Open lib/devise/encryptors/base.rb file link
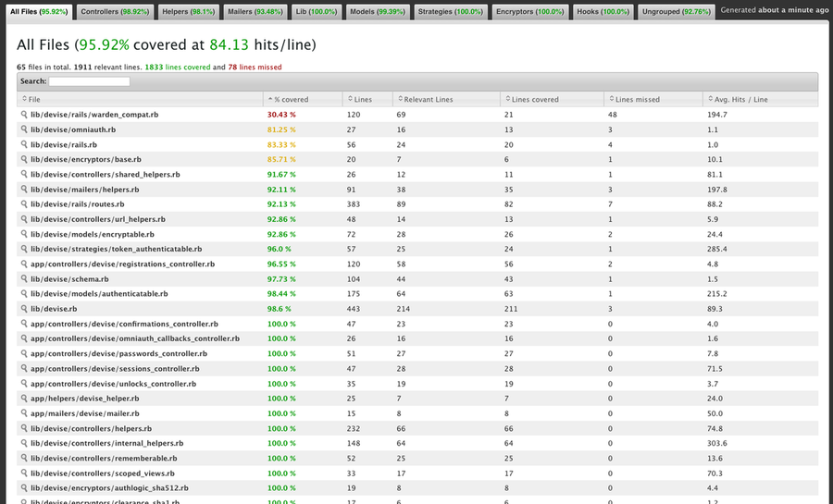833x504 pixels. 85,159
